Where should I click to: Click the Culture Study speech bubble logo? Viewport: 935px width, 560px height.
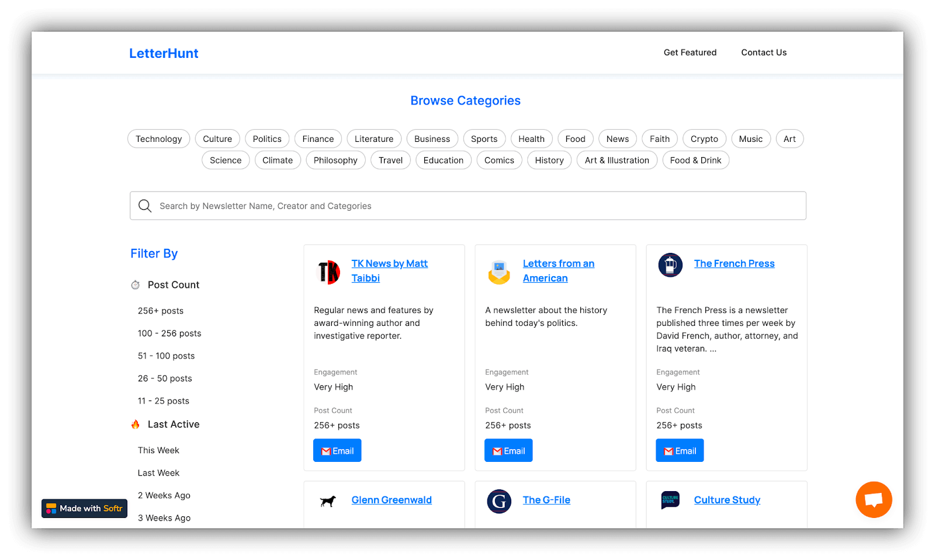670,500
